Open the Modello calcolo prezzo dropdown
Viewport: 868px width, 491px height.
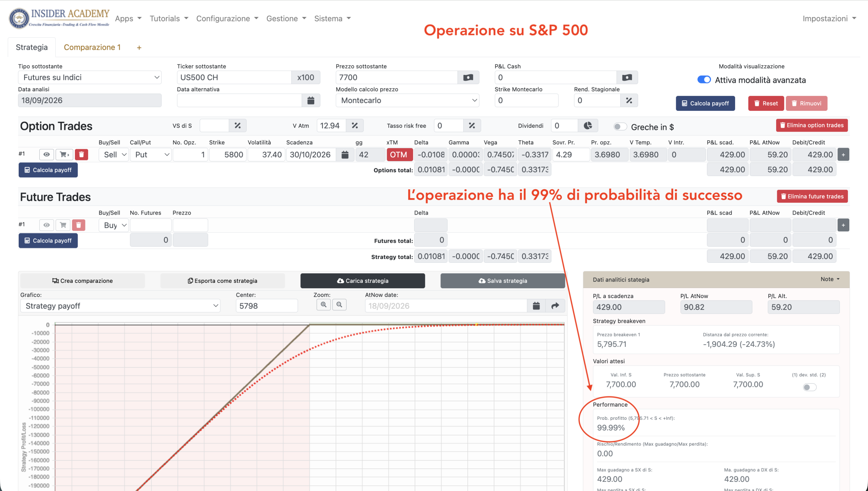pos(407,100)
